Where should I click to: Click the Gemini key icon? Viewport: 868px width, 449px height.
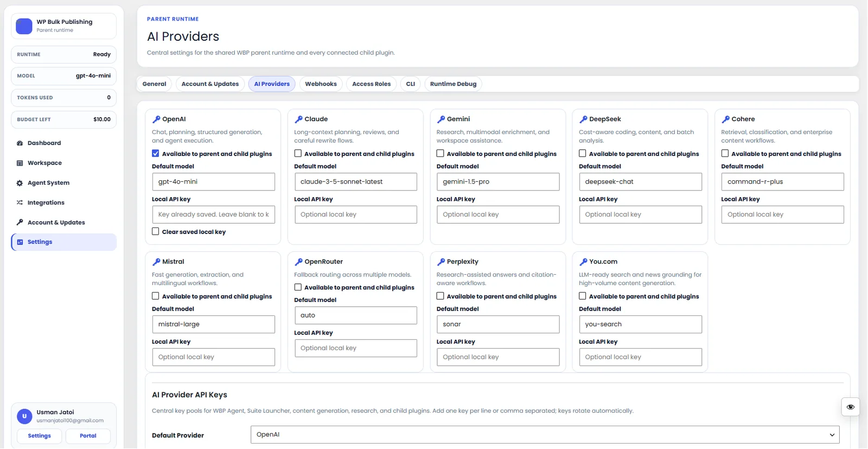pyautogui.click(x=441, y=119)
